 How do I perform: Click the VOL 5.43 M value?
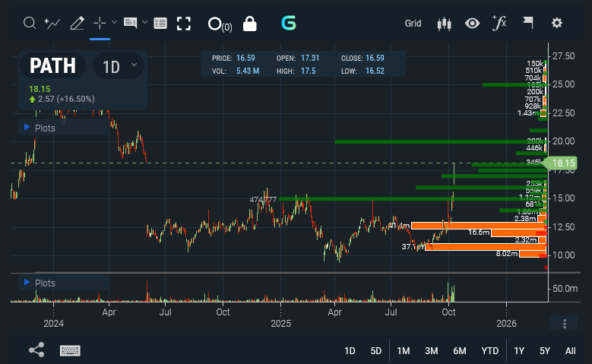[248, 71]
